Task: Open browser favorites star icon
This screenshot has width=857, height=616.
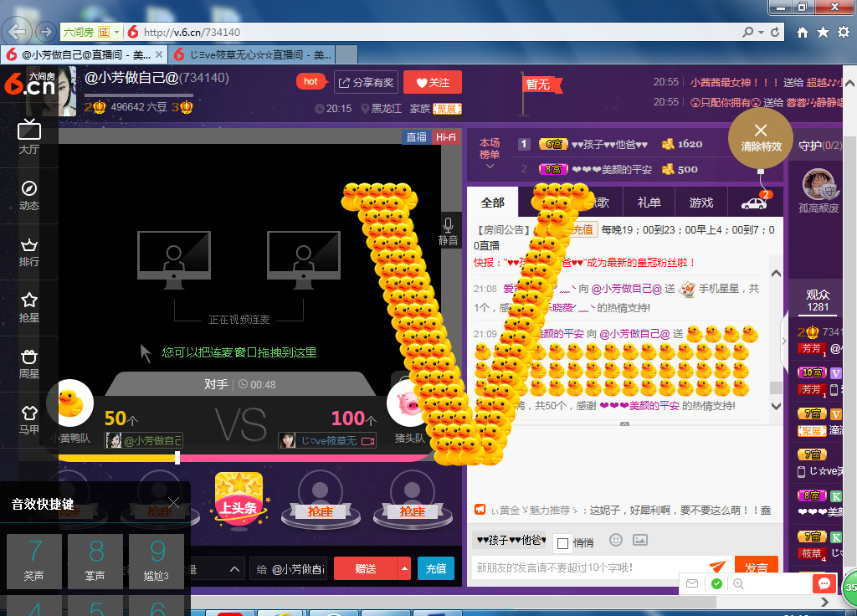Action: click(x=824, y=33)
